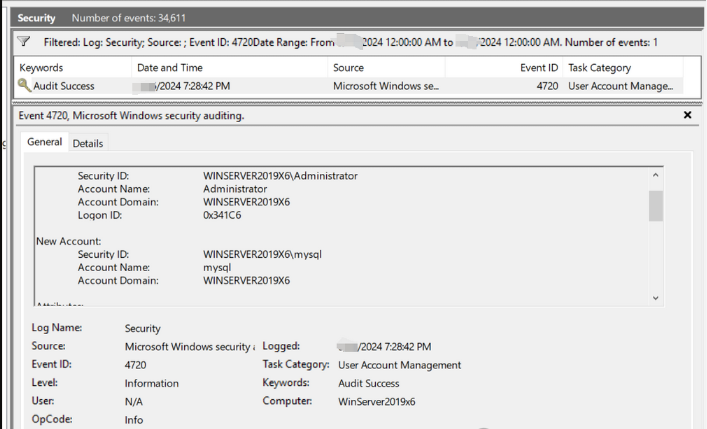Click the Audit Success key icon
The width and height of the screenshot is (707, 429).
pos(24,85)
